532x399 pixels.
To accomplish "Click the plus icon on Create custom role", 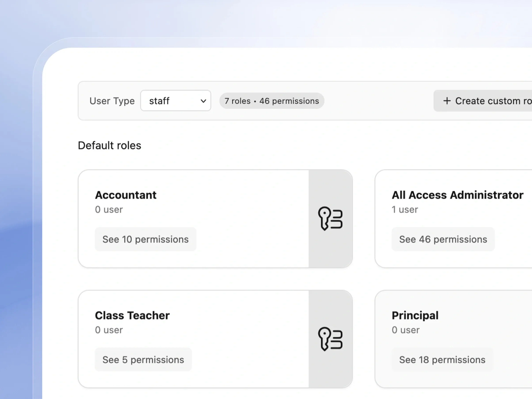I will 447,101.
